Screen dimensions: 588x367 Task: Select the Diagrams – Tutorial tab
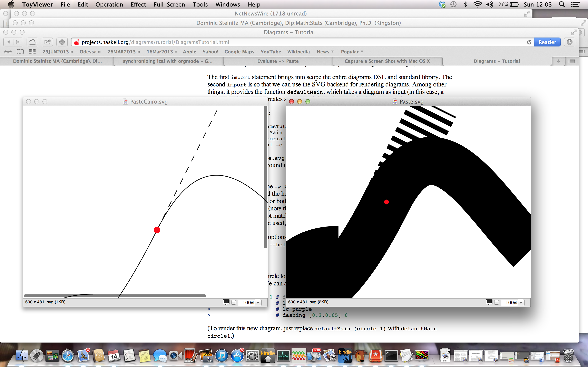click(497, 61)
